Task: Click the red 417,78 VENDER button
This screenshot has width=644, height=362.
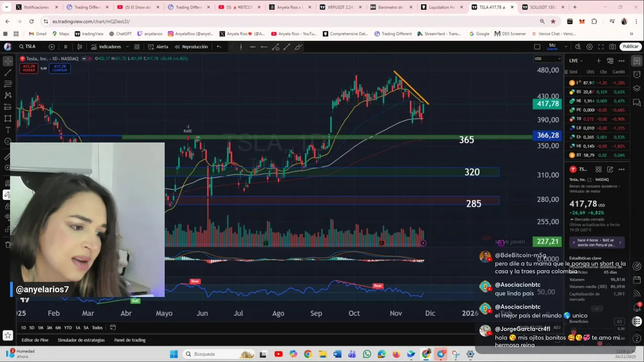Action: (x=29, y=68)
